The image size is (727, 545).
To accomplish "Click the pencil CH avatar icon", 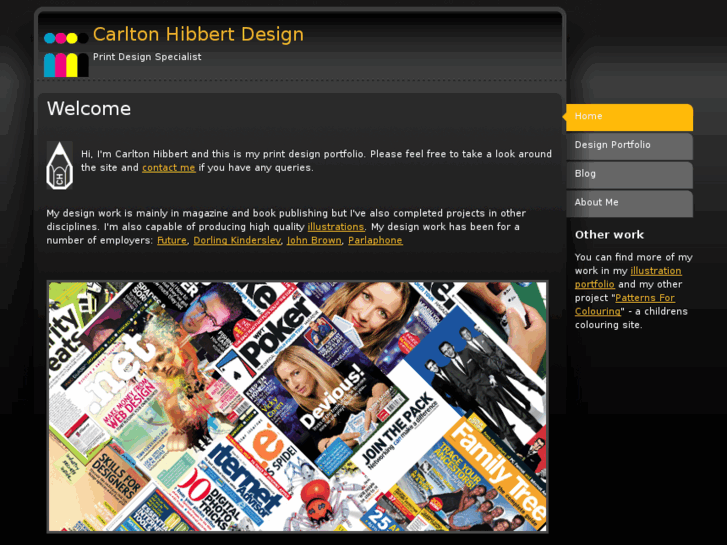I will (x=60, y=166).
